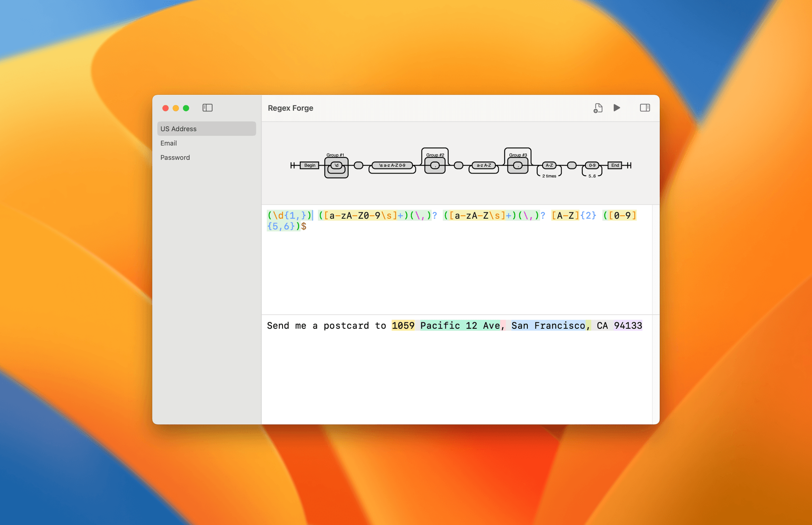Toggle the left sidebar icon
Screen dimensions: 812x525
[207, 108]
